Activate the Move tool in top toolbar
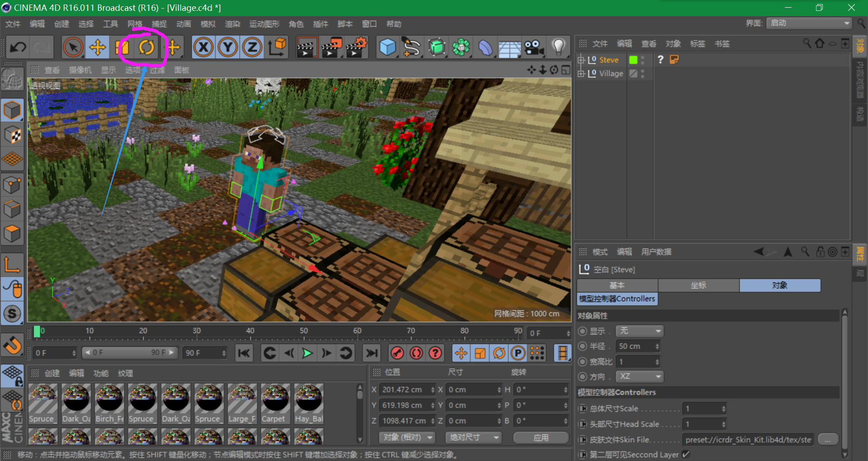This screenshot has height=461, width=868. [98, 47]
